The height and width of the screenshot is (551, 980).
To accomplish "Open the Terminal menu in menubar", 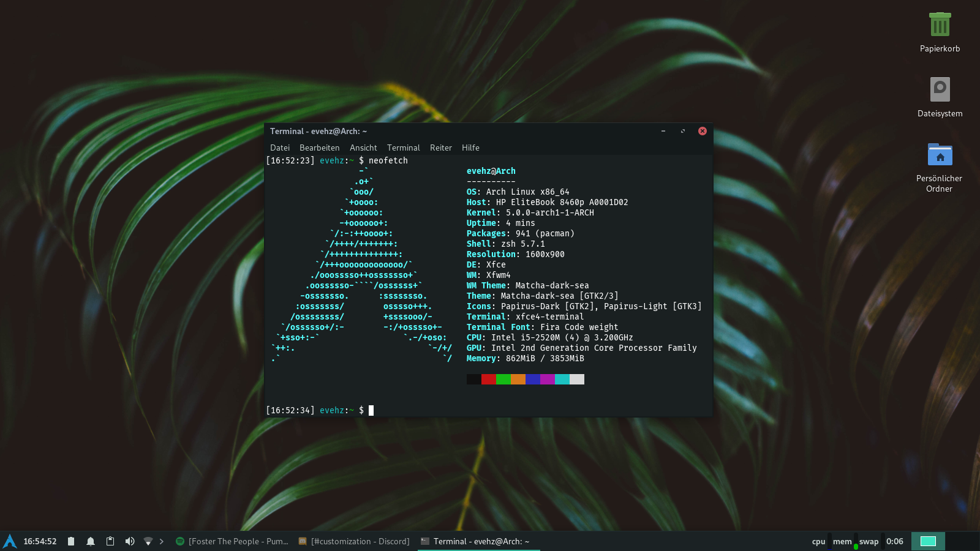I will [x=404, y=148].
